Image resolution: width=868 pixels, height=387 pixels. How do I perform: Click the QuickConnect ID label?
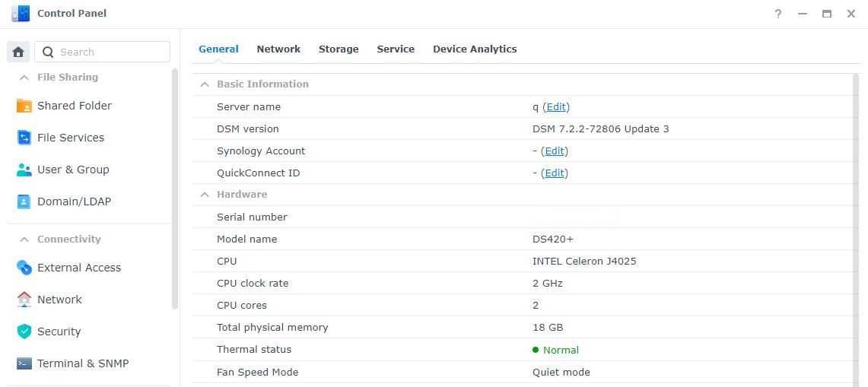point(259,173)
